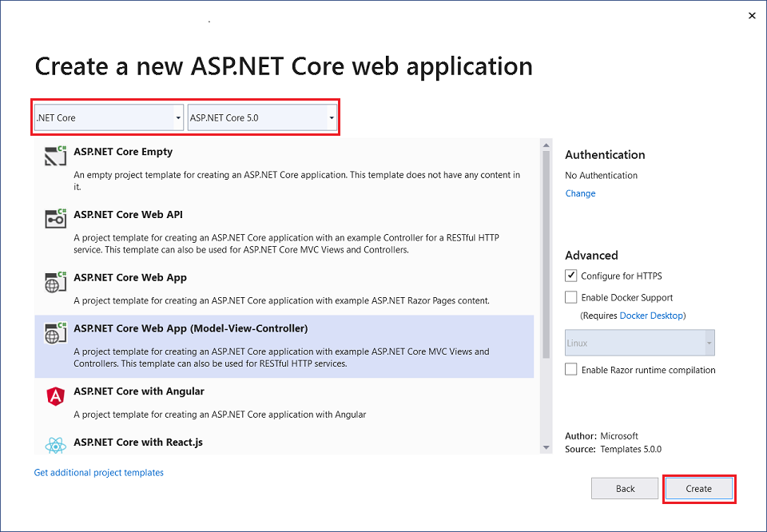Enable Docker Support
The width and height of the screenshot is (767, 532).
click(571, 296)
